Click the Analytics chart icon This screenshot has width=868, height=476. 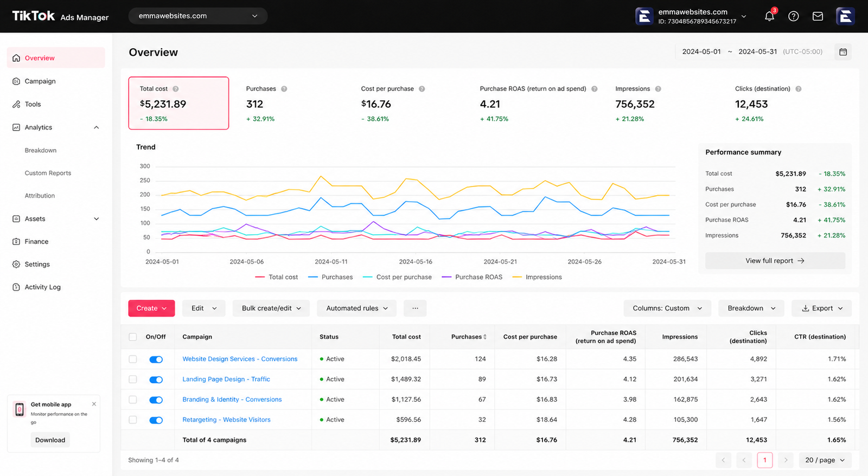(x=16, y=127)
